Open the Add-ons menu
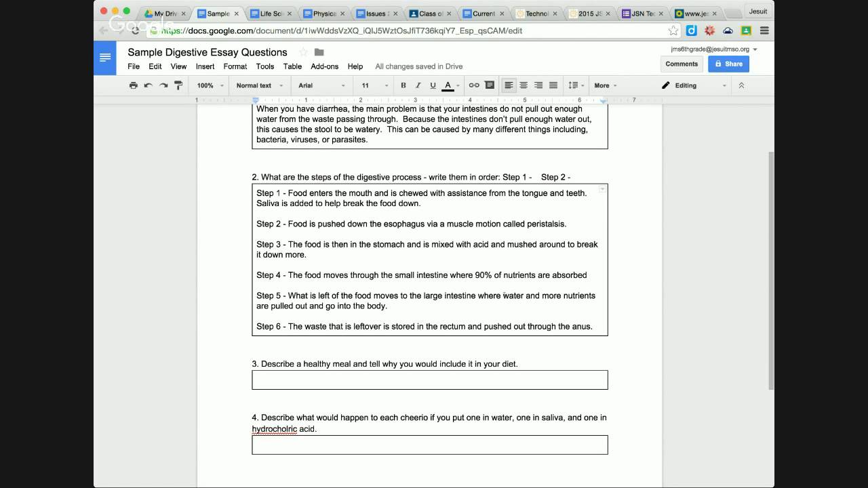The width and height of the screenshot is (868, 488). click(325, 66)
